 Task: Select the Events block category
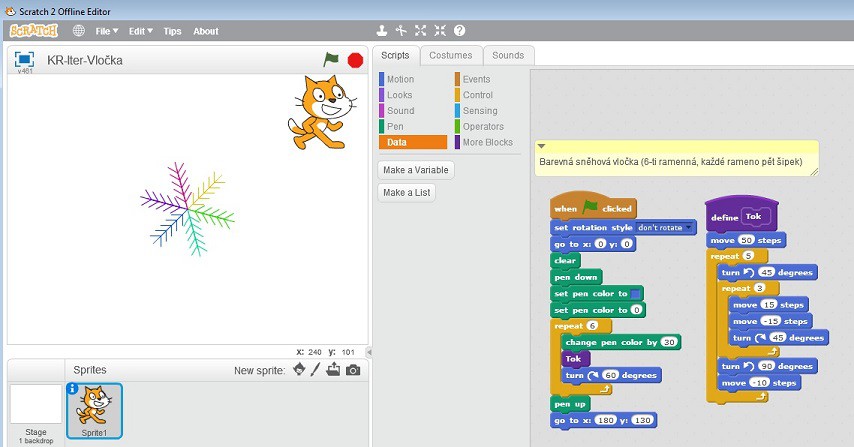[x=476, y=79]
